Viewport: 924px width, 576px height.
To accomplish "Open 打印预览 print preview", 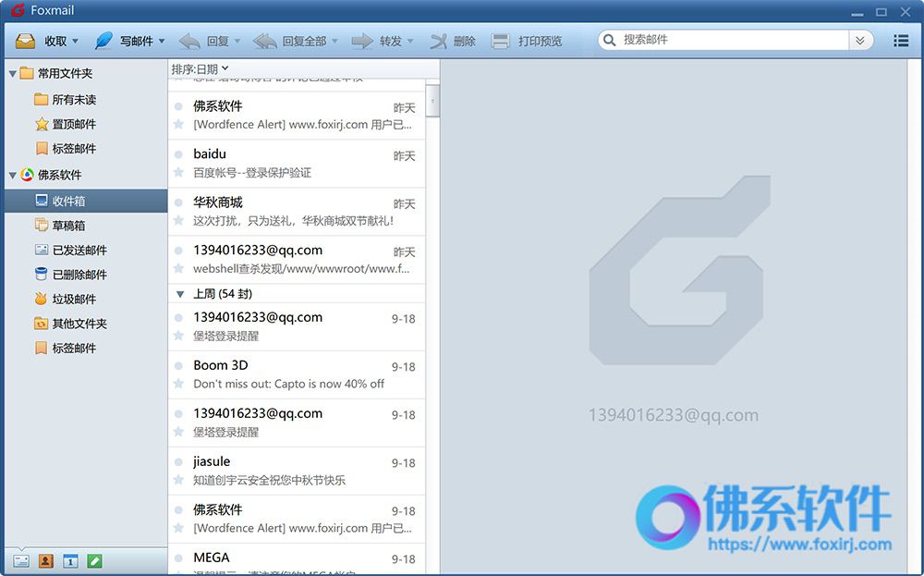I will click(x=527, y=42).
